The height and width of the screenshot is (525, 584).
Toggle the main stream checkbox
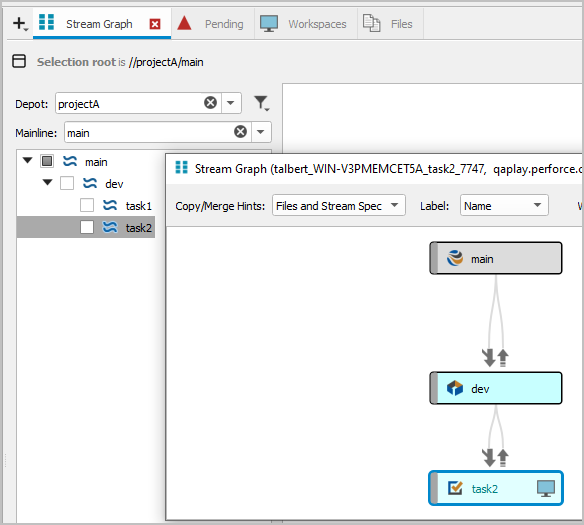click(47, 161)
